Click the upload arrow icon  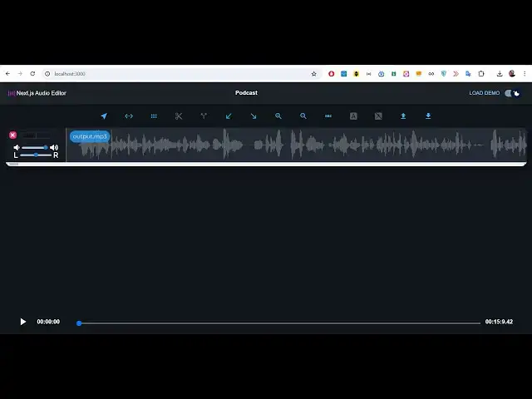coord(403,116)
